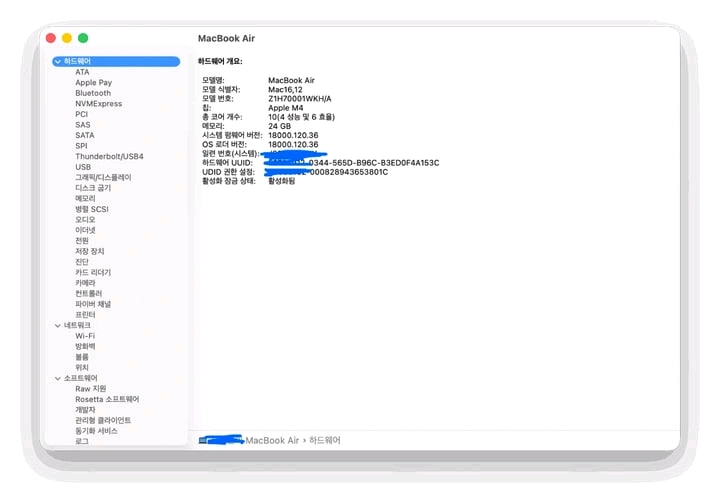Select Rosetta 소프트웨어 entry
Viewport: 720px width, 503px height.
click(x=107, y=400)
